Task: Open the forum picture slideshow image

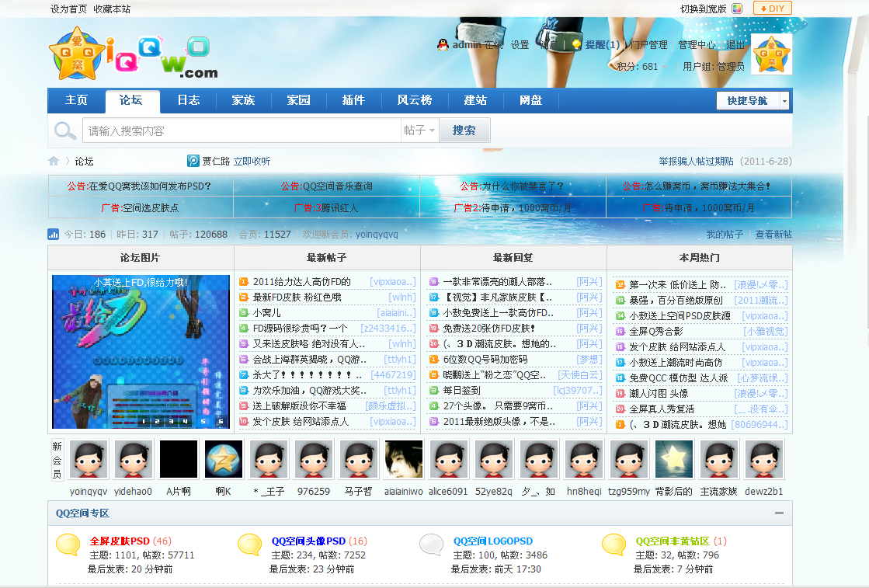Action: (x=141, y=352)
